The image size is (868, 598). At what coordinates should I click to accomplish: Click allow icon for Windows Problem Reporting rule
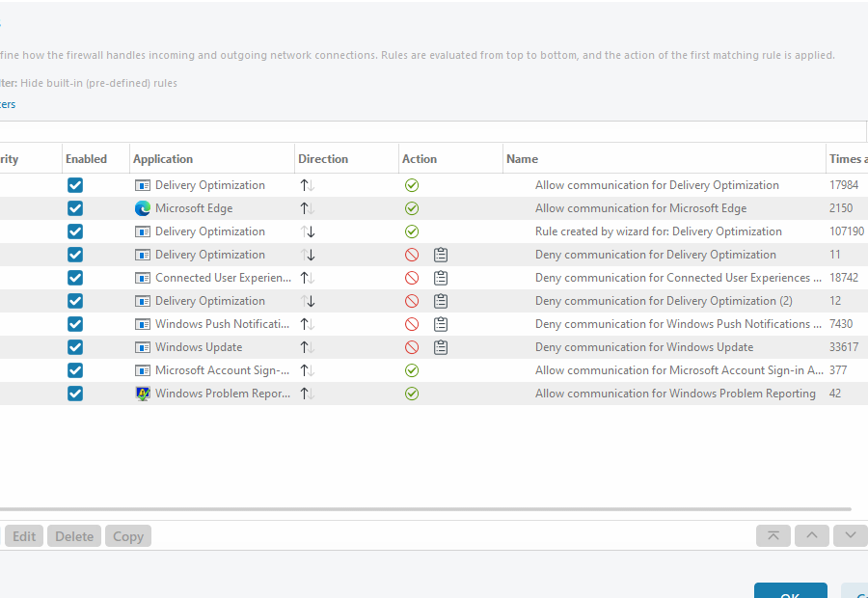pyautogui.click(x=411, y=394)
